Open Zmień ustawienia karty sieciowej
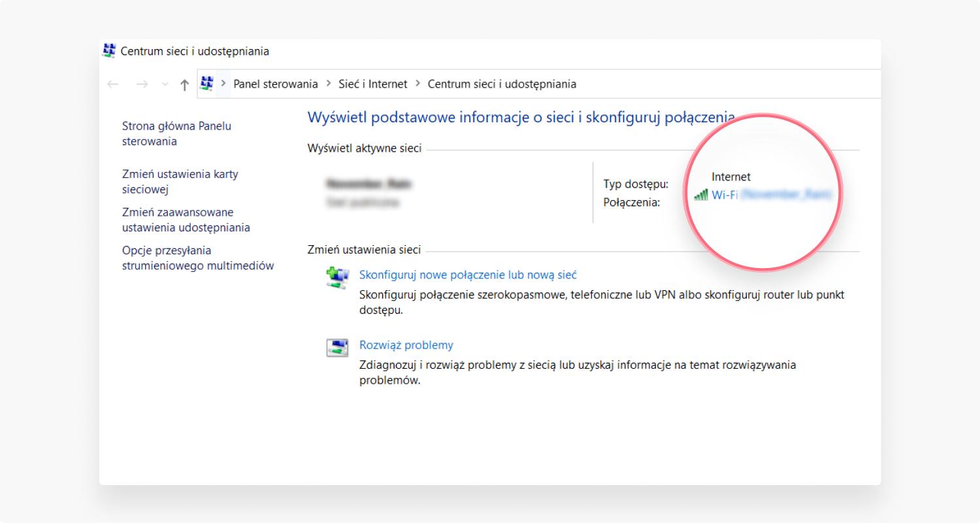This screenshot has width=980, height=523. [180, 182]
